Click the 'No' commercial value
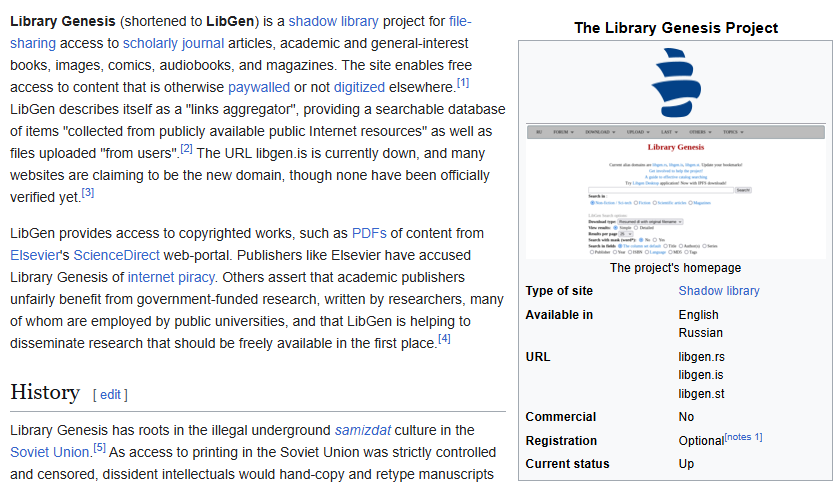The width and height of the screenshot is (835, 485). click(x=686, y=417)
